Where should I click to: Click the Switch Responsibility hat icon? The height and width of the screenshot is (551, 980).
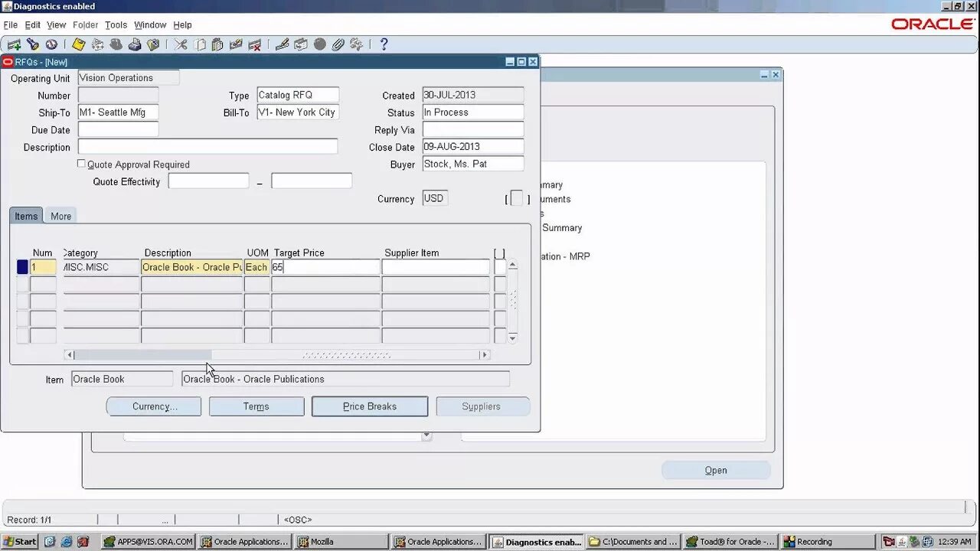(x=116, y=44)
